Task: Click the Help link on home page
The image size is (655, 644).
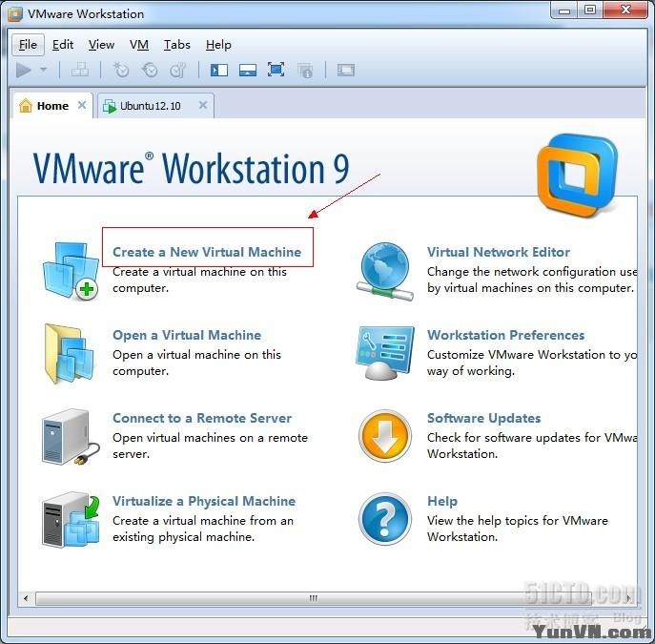Action: [x=442, y=501]
